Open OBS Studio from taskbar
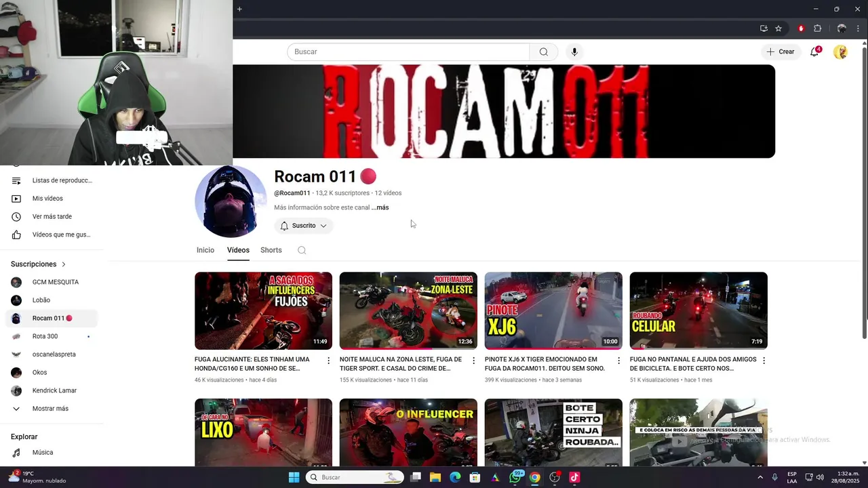Viewport: 868px width, 488px height. point(555,477)
